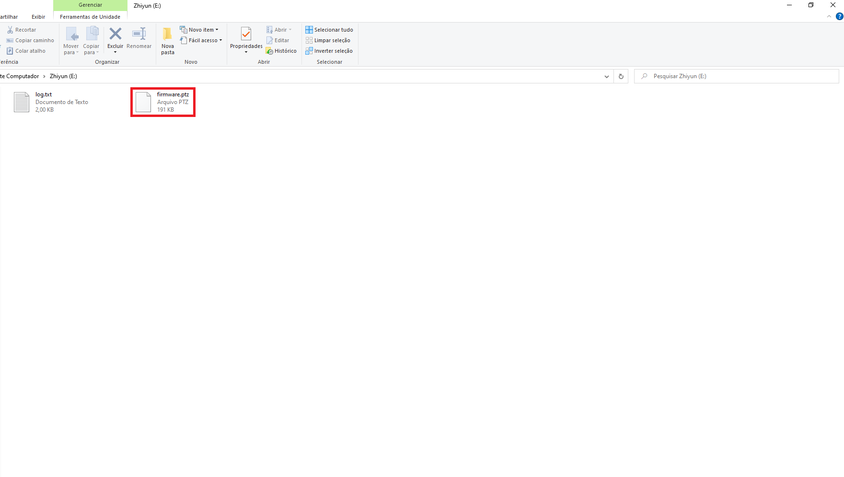Restore down the Explorer window
The image size is (844, 477).
click(x=811, y=5)
